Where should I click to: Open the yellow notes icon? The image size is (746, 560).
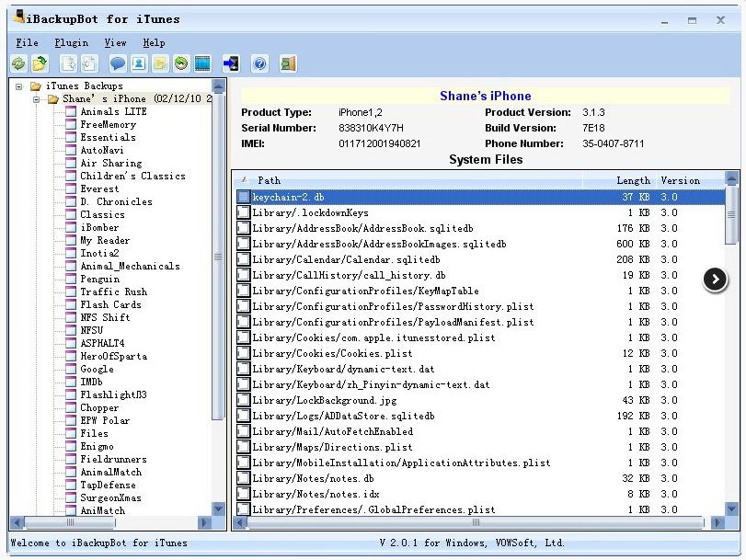point(160,63)
